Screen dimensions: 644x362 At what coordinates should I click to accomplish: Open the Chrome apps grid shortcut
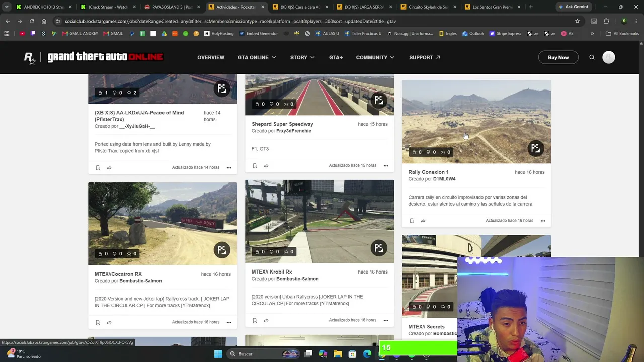pyautogui.click(x=7, y=34)
